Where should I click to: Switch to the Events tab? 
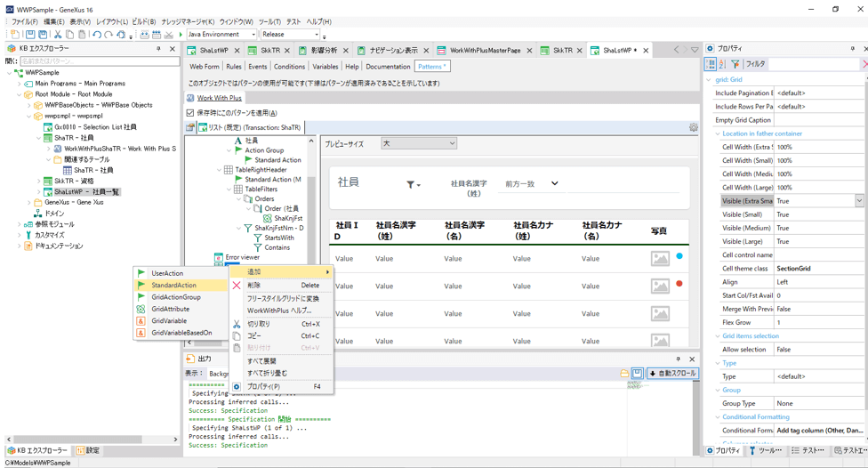pyautogui.click(x=257, y=67)
